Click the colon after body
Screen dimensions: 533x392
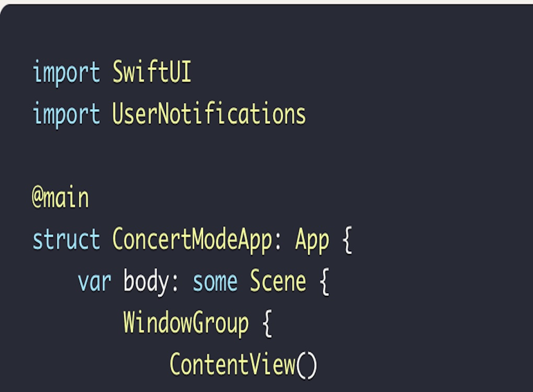click(x=175, y=283)
